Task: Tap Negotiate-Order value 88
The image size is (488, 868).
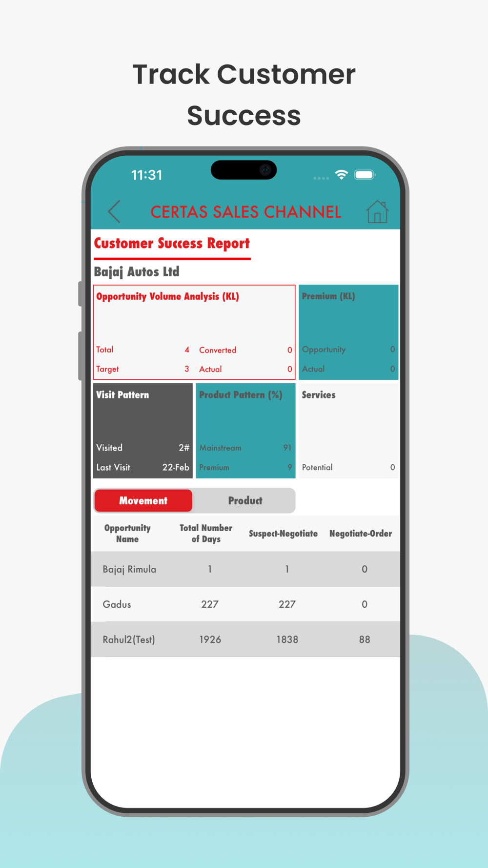Action: (x=365, y=640)
